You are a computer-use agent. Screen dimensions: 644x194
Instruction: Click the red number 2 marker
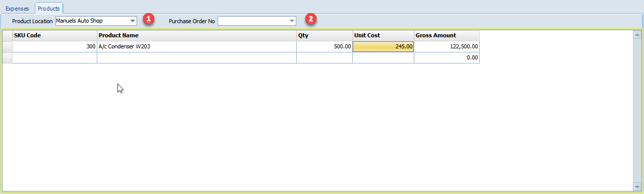[x=311, y=20]
